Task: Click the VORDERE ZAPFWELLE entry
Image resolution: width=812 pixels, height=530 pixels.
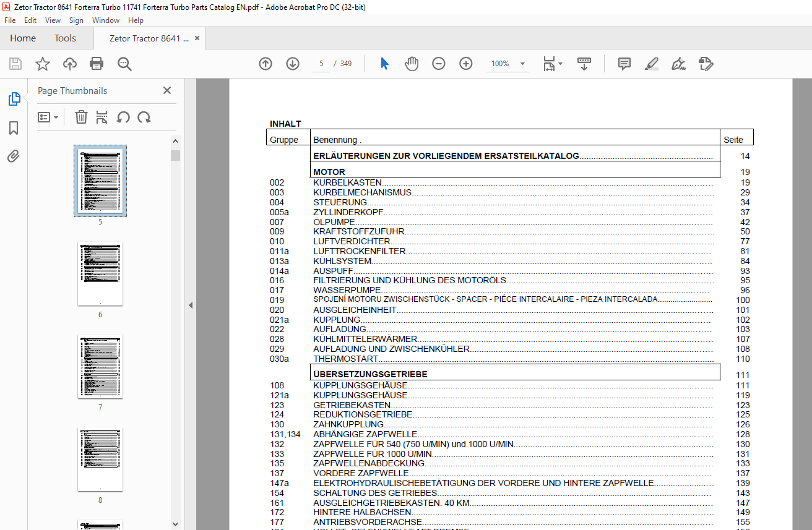Action: coord(361,473)
